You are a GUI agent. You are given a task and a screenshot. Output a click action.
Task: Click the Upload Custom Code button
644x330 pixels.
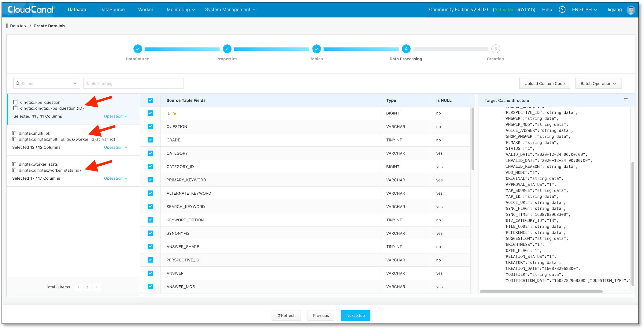pyautogui.click(x=544, y=83)
